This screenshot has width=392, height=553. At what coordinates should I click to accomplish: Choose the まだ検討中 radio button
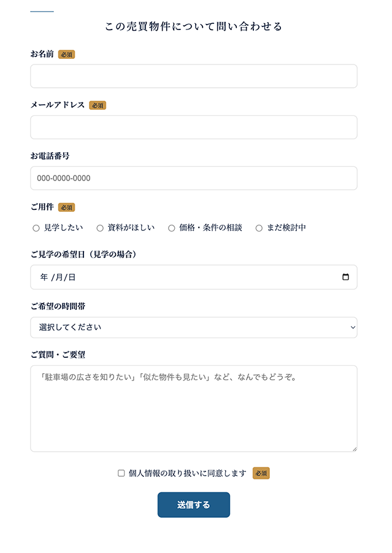(259, 228)
